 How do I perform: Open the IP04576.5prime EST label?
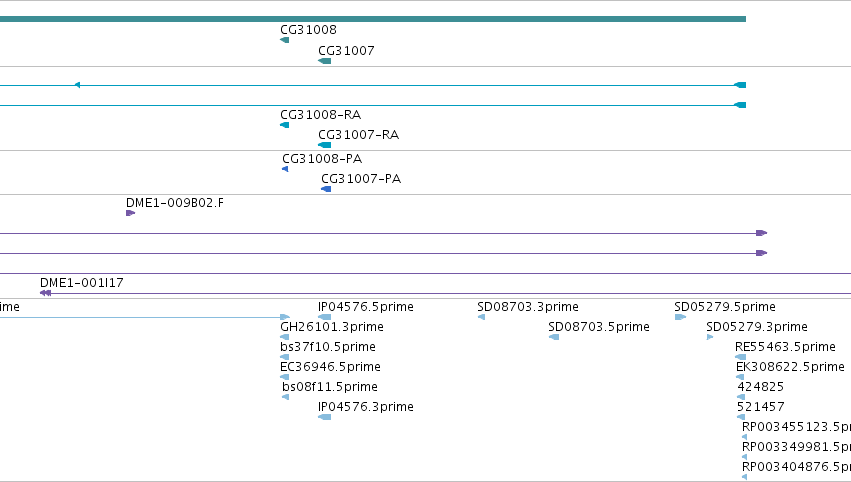point(366,307)
